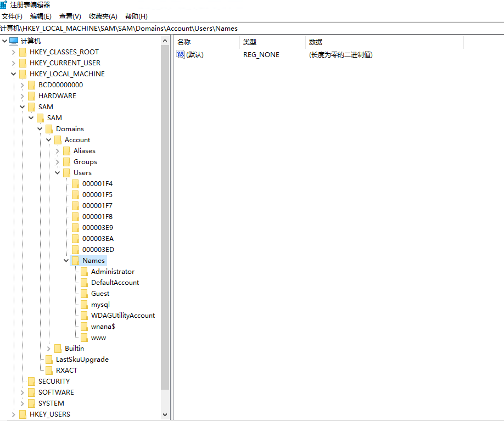Click the tree scrollbar up arrow
Screen dimensions: 504x421
165,41
